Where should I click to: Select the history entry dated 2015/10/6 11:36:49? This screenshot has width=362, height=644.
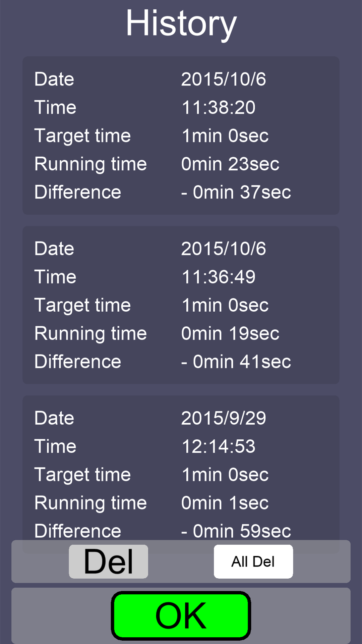181,305
